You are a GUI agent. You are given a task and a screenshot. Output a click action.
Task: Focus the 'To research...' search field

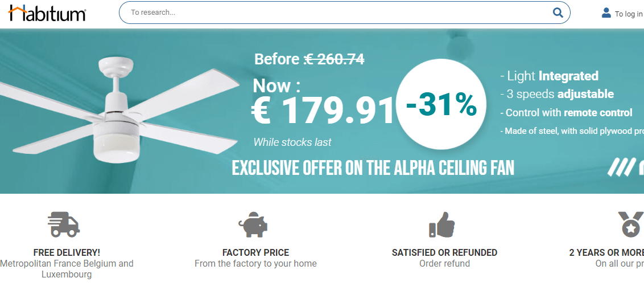click(x=336, y=13)
